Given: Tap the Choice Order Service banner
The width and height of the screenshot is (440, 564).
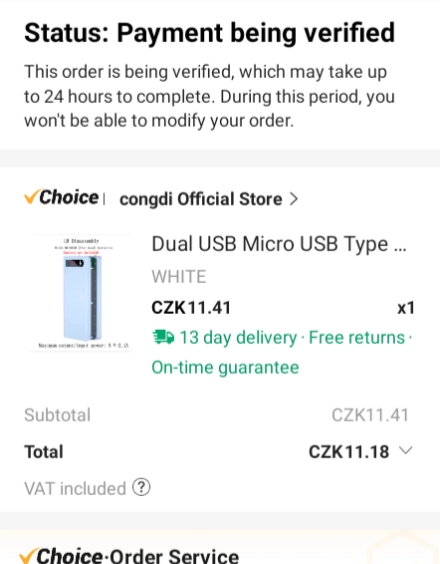Looking at the screenshot, I should click(x=220, y=547).
